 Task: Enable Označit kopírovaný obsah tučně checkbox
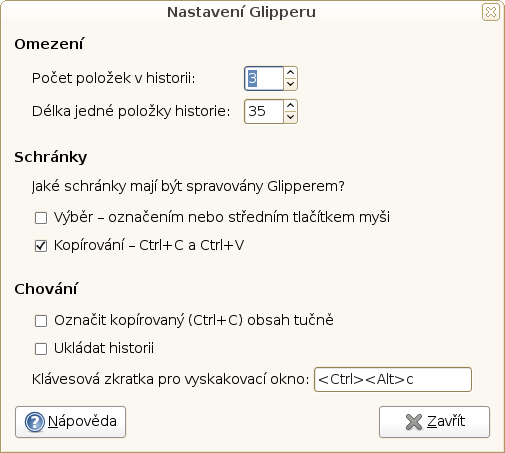coord(41,321)
